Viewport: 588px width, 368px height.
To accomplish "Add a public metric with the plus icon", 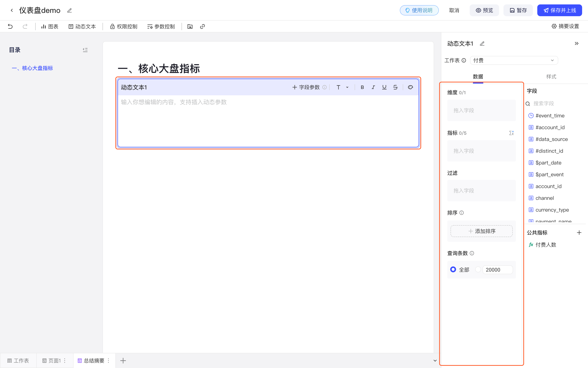I will 579,233.
